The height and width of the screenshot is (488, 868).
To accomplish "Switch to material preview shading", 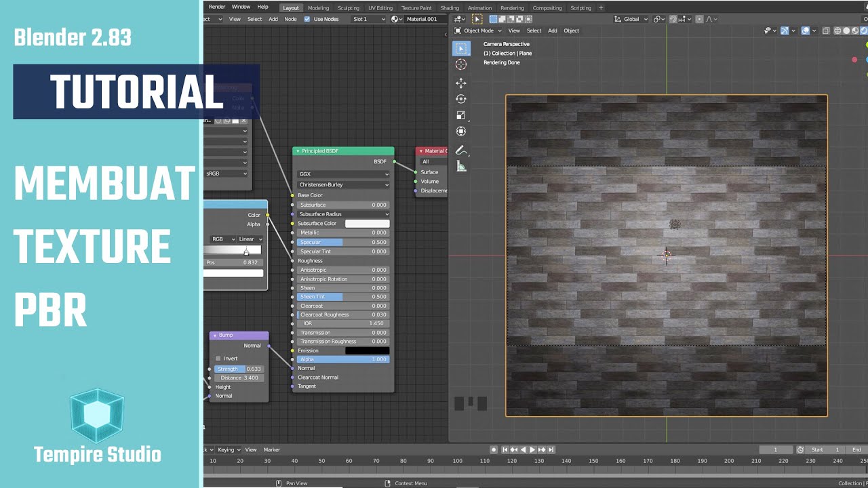I will [x=854, y=30].
